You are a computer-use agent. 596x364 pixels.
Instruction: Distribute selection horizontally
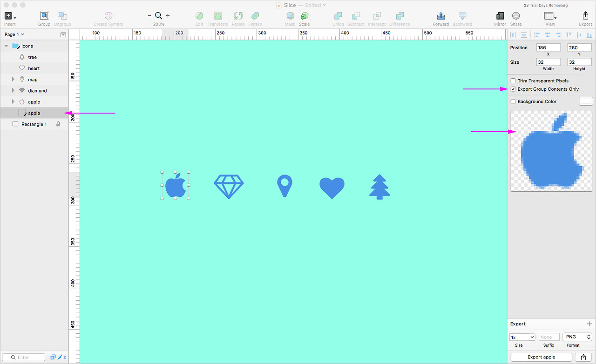pos(514,34)
